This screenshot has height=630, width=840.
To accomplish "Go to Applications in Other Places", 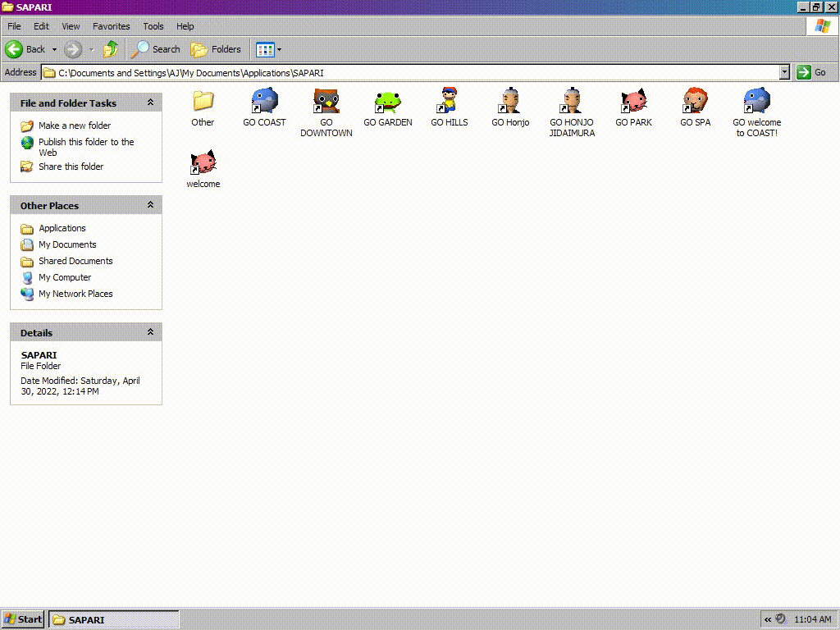I will click(62, 228).
